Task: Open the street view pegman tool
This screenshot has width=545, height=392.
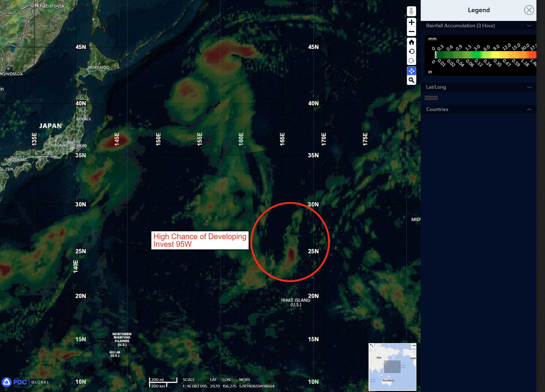Action: 411,11
